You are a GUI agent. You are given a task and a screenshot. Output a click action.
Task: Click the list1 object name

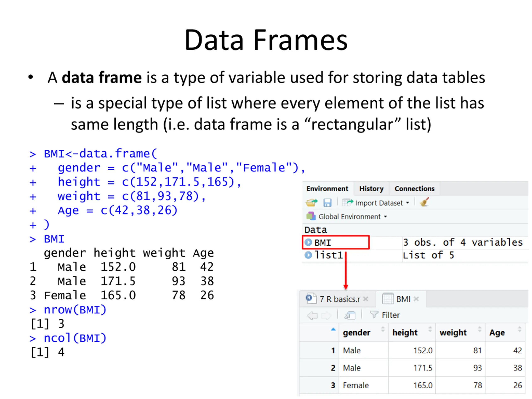pos(329,255)
